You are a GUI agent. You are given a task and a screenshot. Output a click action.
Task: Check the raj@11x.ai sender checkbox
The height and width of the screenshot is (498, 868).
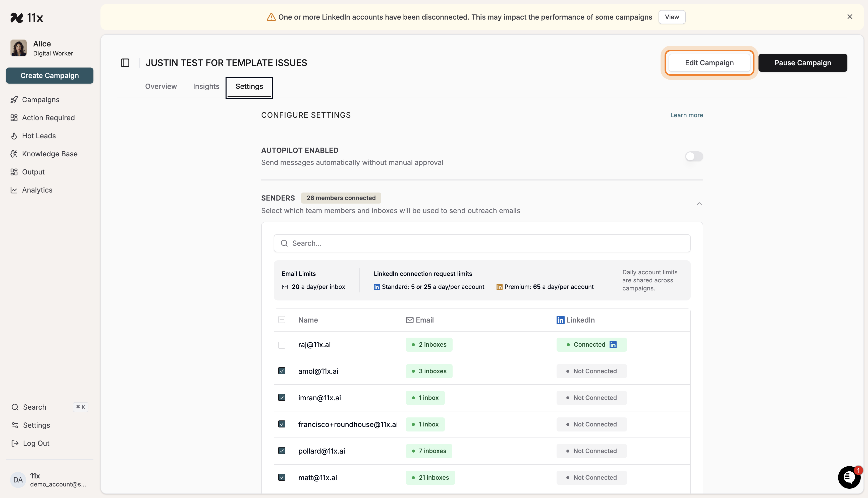point(282,345)
